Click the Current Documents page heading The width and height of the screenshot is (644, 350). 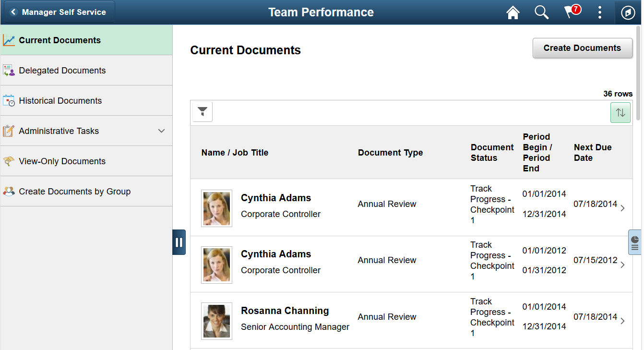(x=245, y=50)
